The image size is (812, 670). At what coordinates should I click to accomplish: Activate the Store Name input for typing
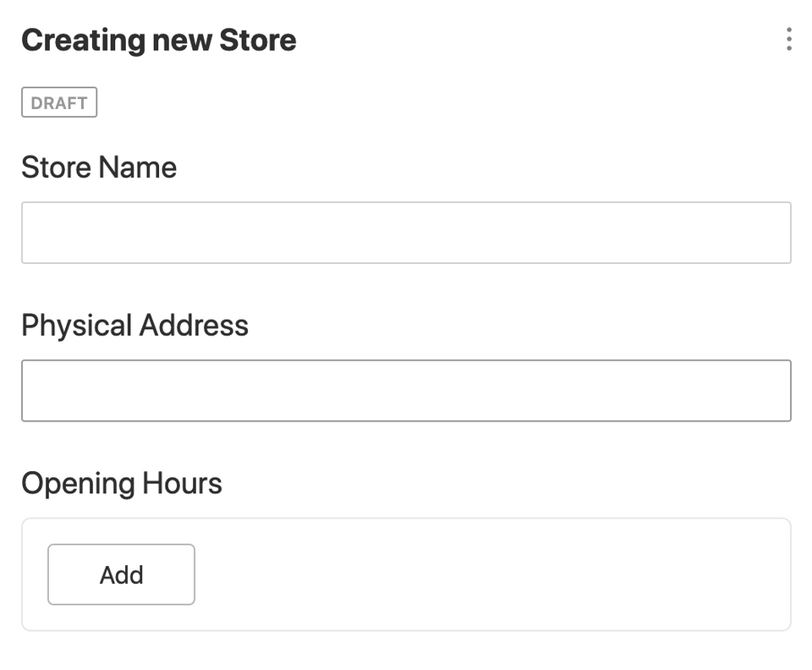pos(406,233)
